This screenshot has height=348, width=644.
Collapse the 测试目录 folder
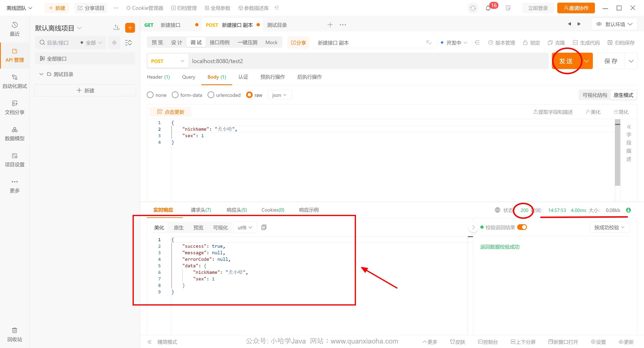tap(41, 74)
